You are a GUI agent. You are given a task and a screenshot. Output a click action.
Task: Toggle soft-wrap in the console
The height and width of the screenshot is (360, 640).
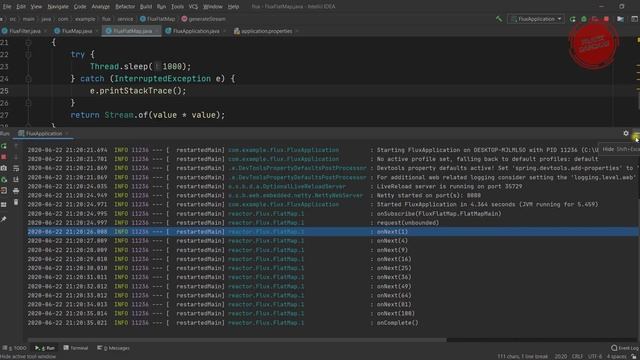coord(16,168)
